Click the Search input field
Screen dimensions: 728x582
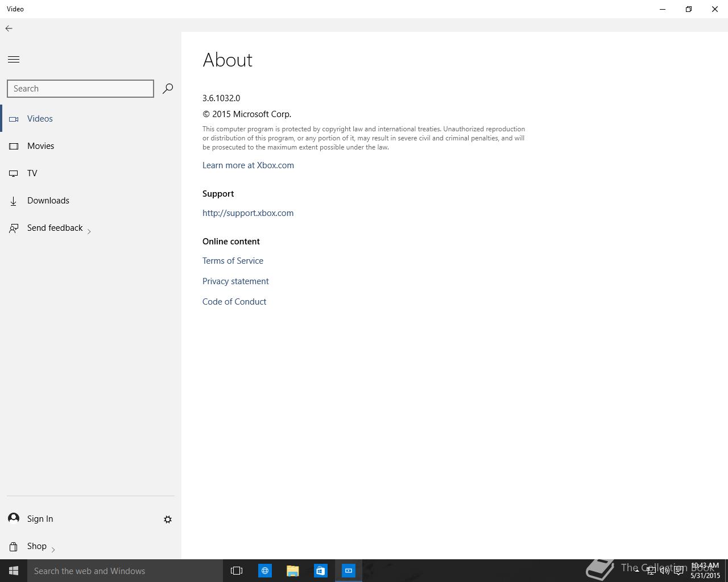pyautogui.click(x=80, y=89)
